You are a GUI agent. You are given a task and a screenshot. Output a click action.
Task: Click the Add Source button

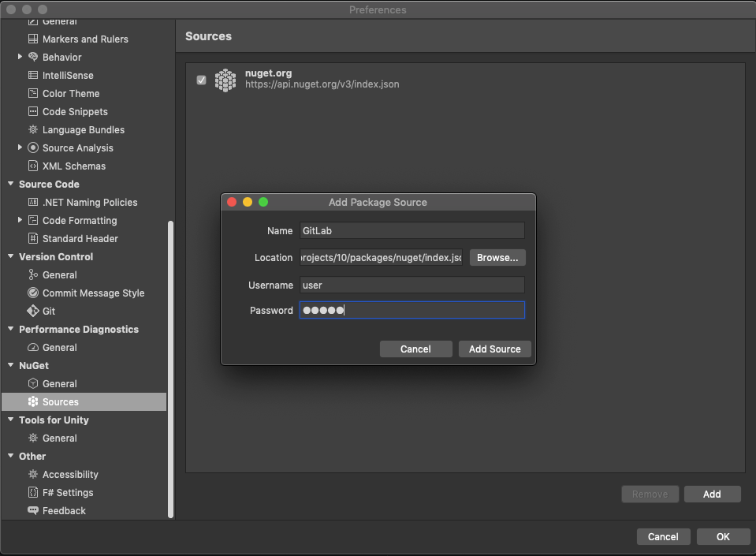(x=494, y=349)
